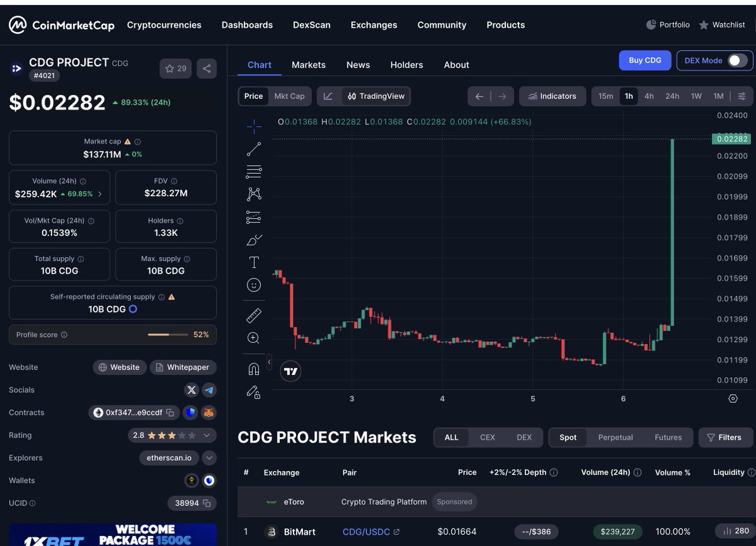Show Spot markets
The image size is (756, 546).
[568, 438]
